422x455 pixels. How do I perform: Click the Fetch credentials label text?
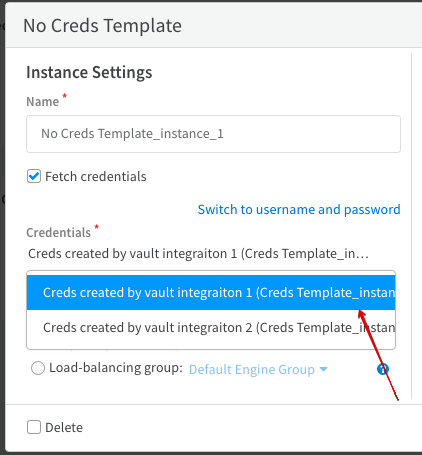pyautogui.click(x=96, y=176)
